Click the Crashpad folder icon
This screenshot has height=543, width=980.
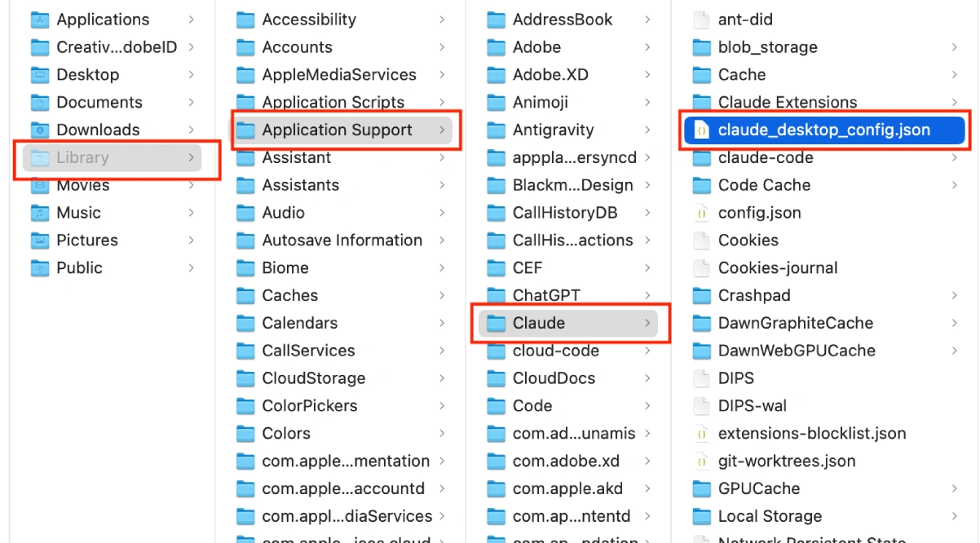coord(701,295)
